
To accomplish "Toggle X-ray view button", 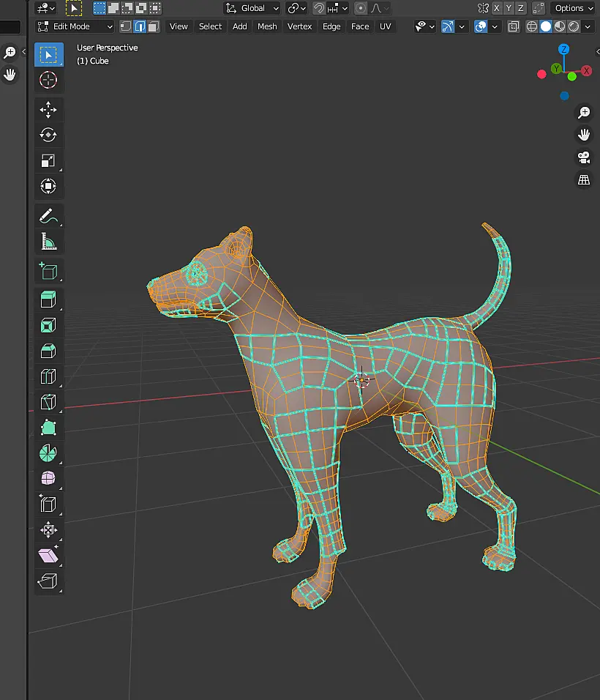I will click(514, 27).
